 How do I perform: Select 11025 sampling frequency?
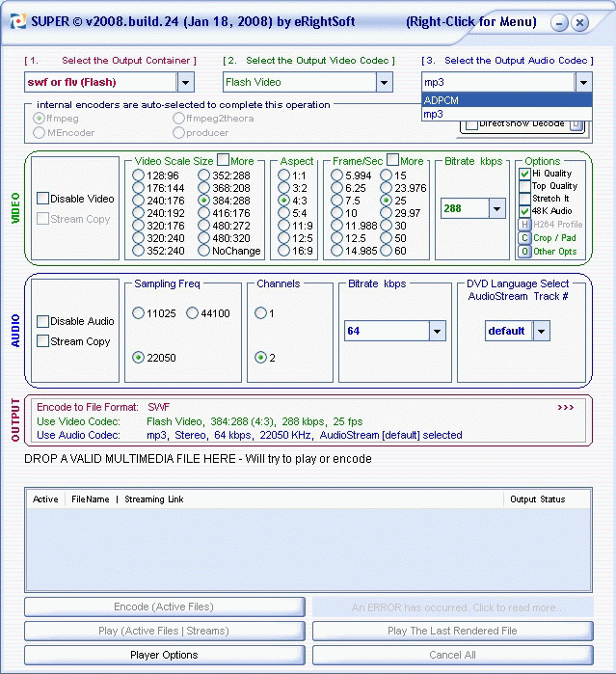coord(139,313)
